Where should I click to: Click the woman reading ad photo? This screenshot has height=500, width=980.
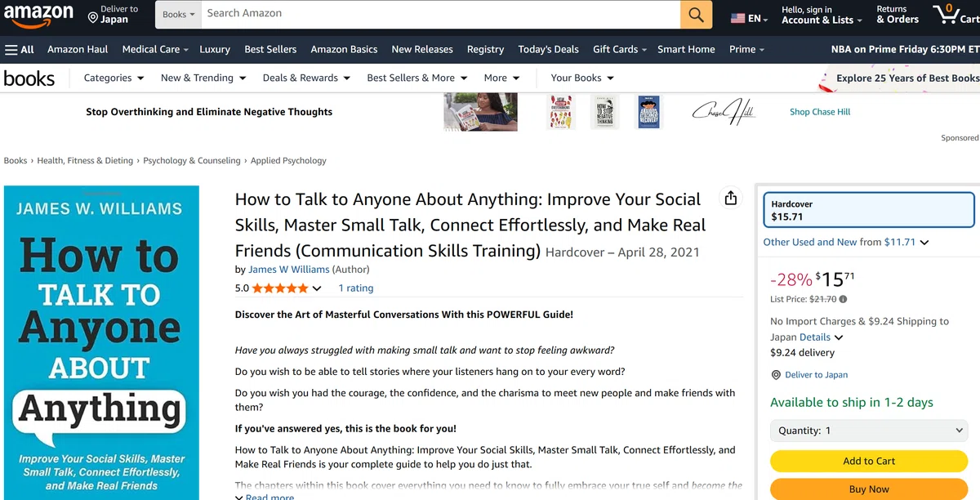(x=480, y=112)
